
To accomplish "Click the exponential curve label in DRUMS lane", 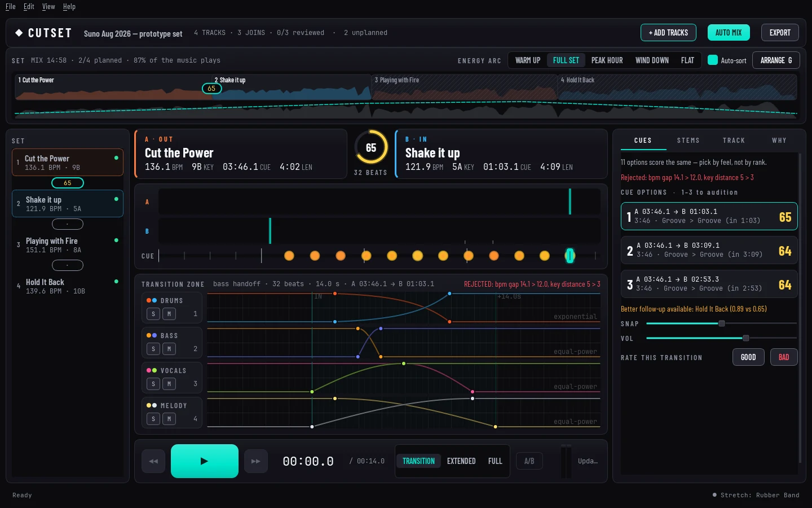I will pos(575,317).
